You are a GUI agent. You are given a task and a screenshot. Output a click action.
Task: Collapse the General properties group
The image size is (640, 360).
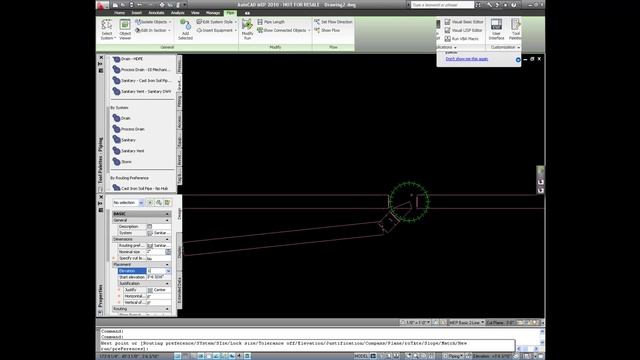point(167,220)
